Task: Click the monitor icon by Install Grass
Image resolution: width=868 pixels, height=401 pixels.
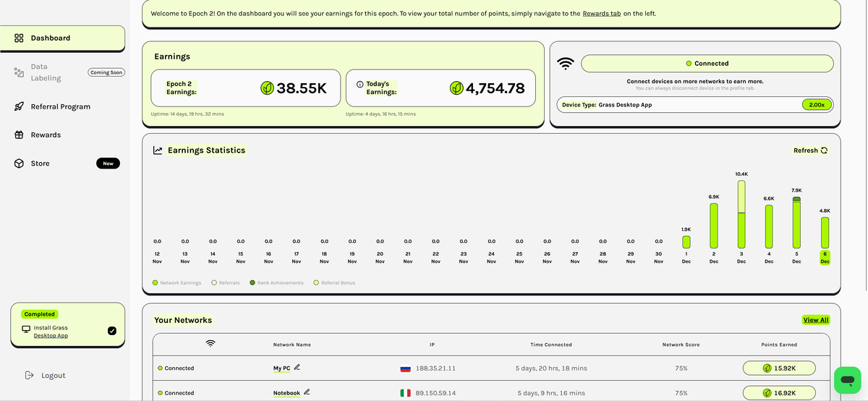Action: click(26, 329)
